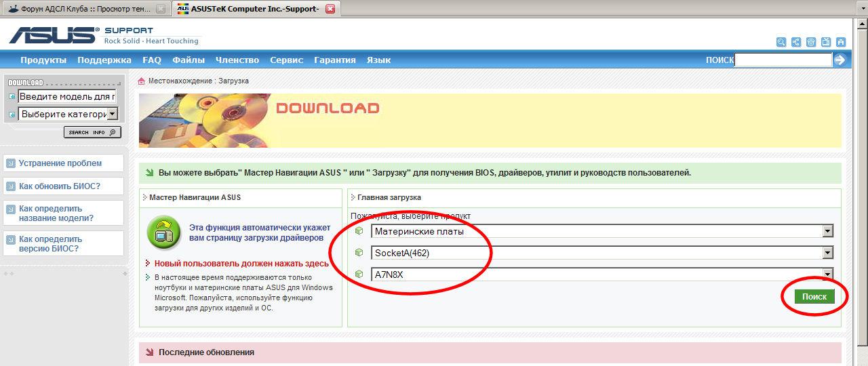Open the sitemap icon in the header
Screen dimensions: 868x366
coord(796,42)
